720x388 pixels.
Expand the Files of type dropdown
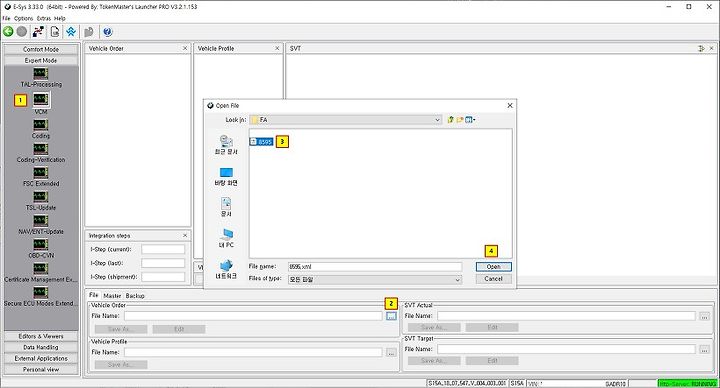tap(457, 279)
